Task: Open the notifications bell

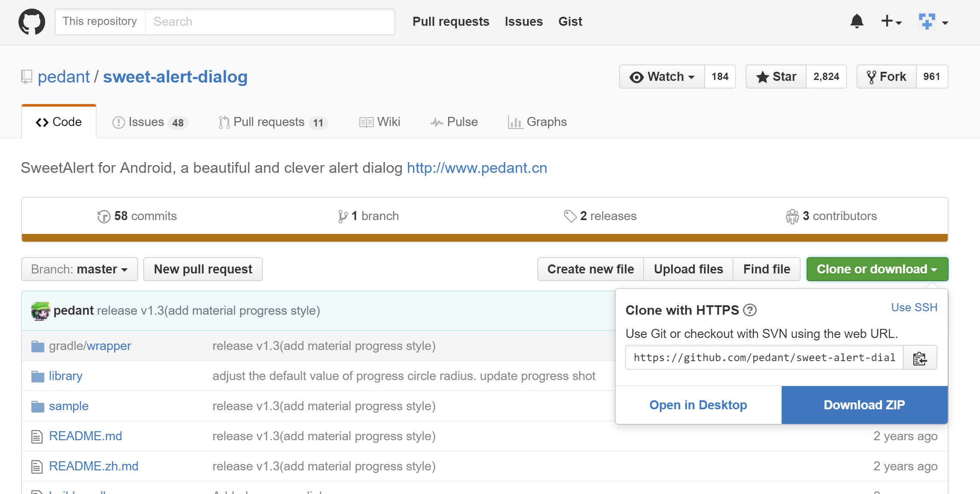Action: [857, 21]
